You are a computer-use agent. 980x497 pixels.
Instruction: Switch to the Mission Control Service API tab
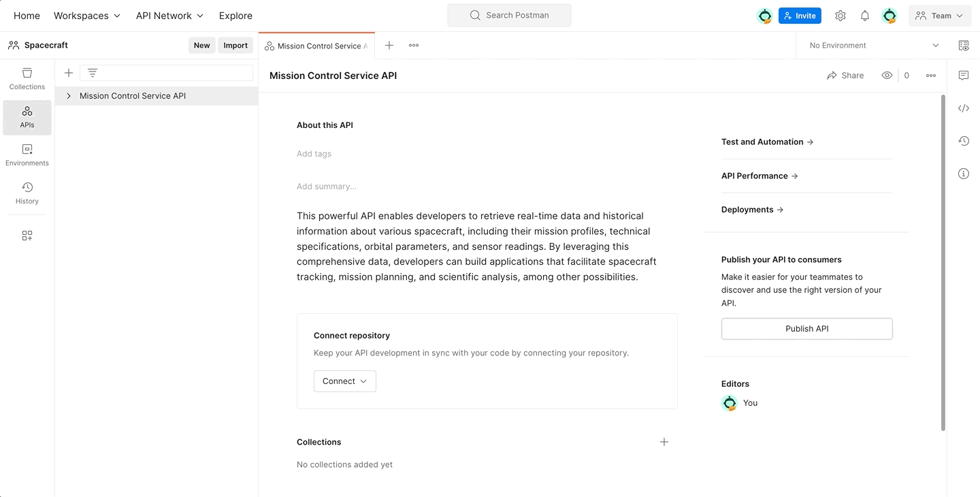316,46
